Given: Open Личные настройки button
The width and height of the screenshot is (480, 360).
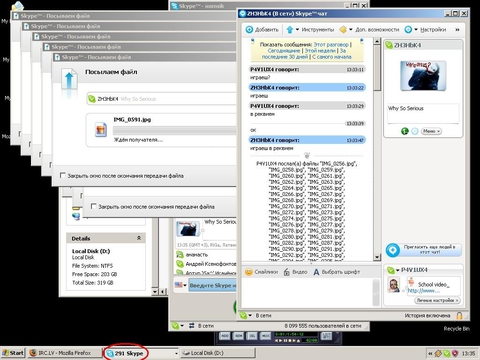Looking at the screenshot, I should point(437,300).
